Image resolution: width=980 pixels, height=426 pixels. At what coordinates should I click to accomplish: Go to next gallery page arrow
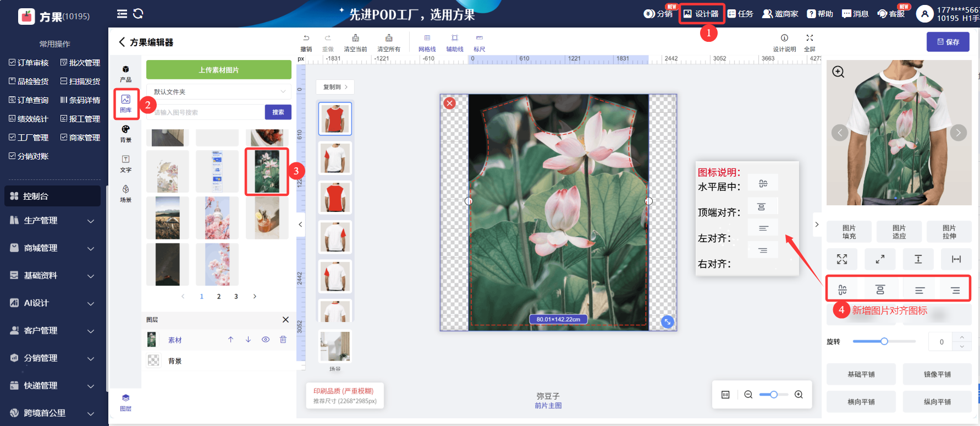click(x=255, y=296)
